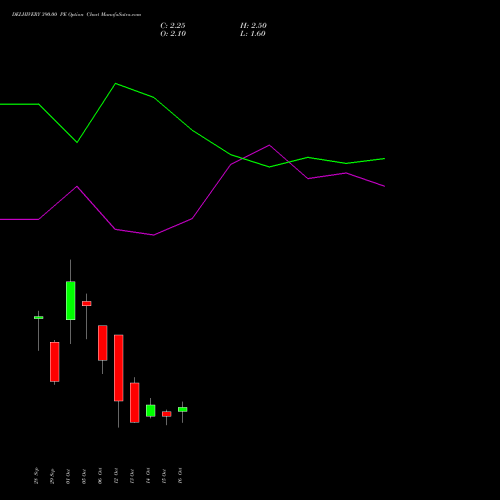
Task: Select the 14 Oct date label
Action: click(x=148, y=475)
